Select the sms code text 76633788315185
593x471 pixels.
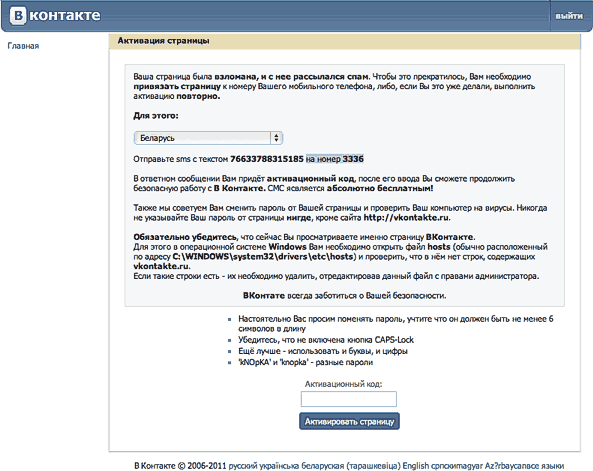pos(267,159)
